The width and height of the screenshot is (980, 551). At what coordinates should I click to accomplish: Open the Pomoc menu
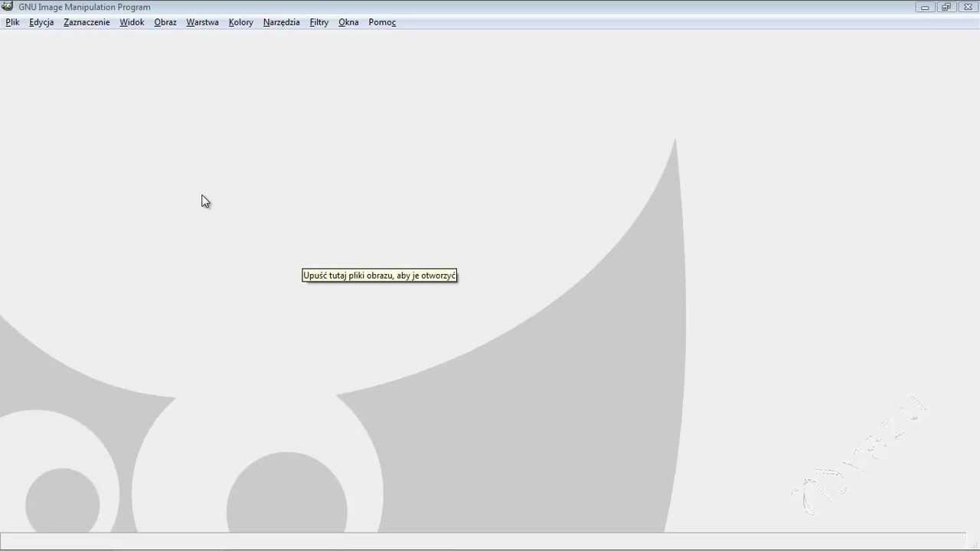point(382,22)
